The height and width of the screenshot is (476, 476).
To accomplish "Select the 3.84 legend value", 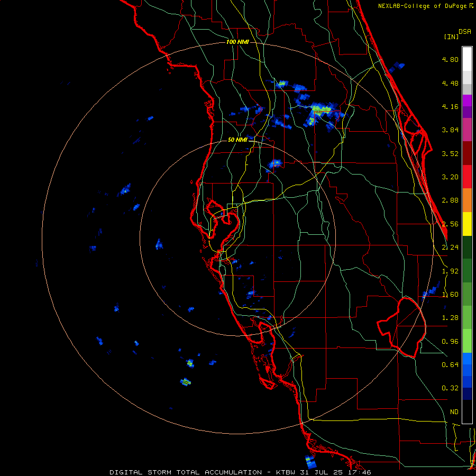I will (x=450, y=130).
